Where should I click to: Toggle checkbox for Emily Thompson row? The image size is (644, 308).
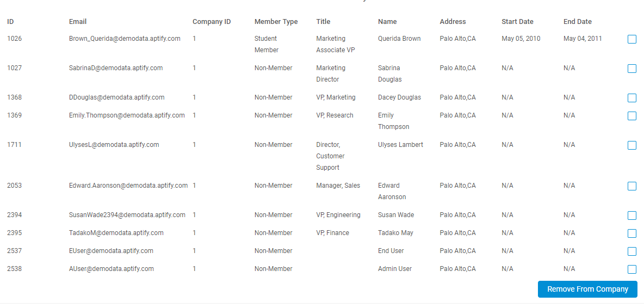(631, 116)
